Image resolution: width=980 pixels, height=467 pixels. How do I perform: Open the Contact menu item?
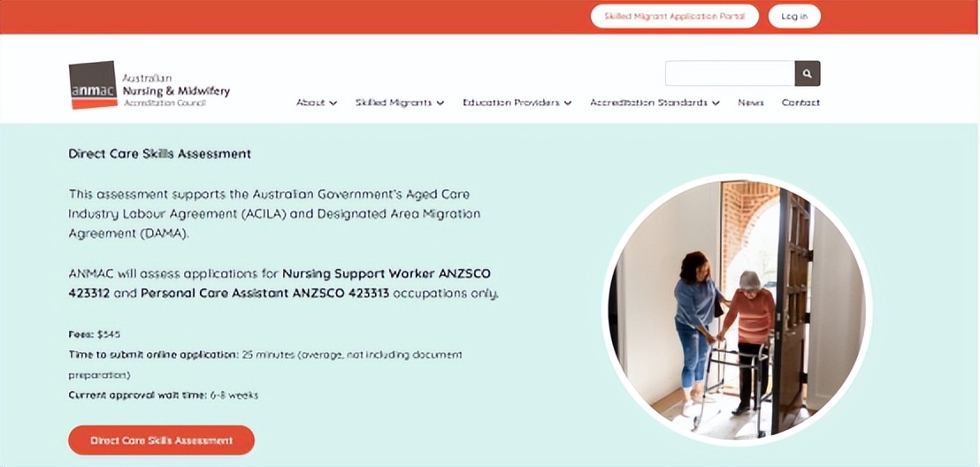(x=800, y=103)
